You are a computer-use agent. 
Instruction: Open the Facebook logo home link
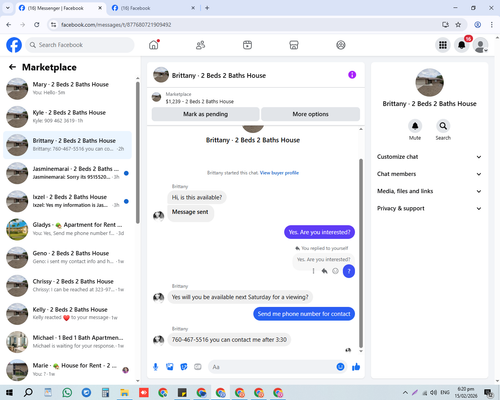[x=14, y=45]
